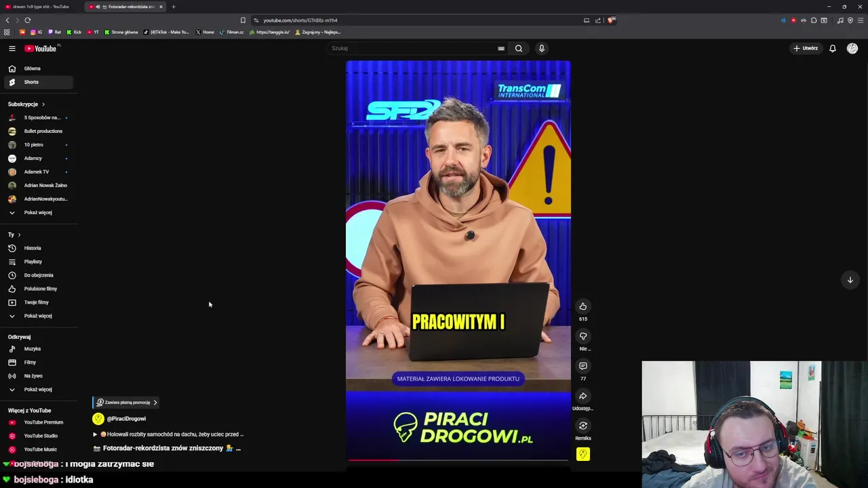Image resolution: width=868 pixels, height=488 pixels.
Task: Open the X Home bookmark
Action: pos(205,32)
